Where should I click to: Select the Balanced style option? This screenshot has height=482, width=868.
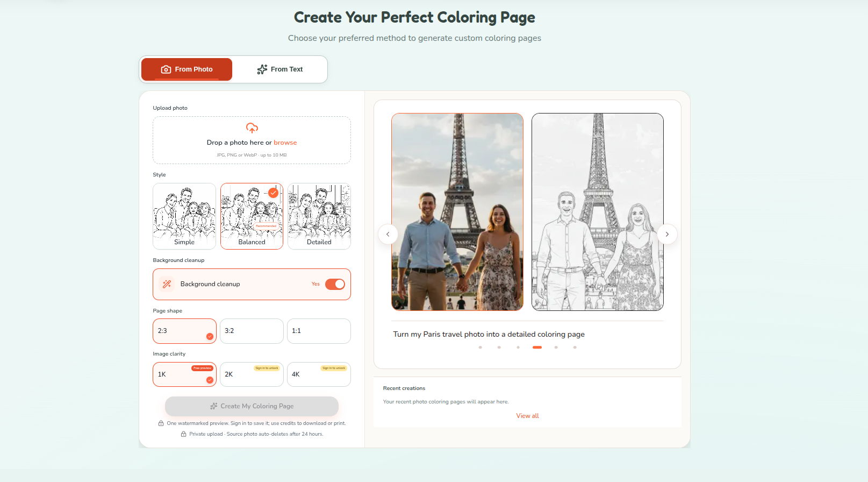[252, 216]
